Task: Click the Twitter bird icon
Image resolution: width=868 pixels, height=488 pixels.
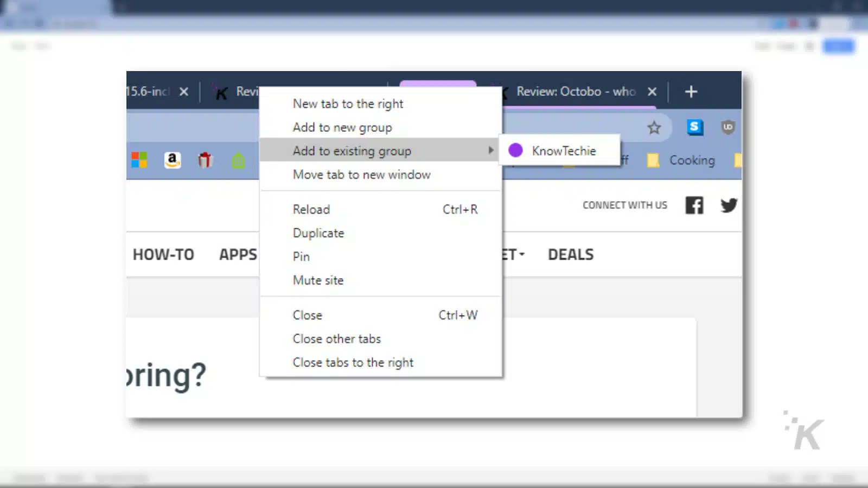Action: click(728, 205)
